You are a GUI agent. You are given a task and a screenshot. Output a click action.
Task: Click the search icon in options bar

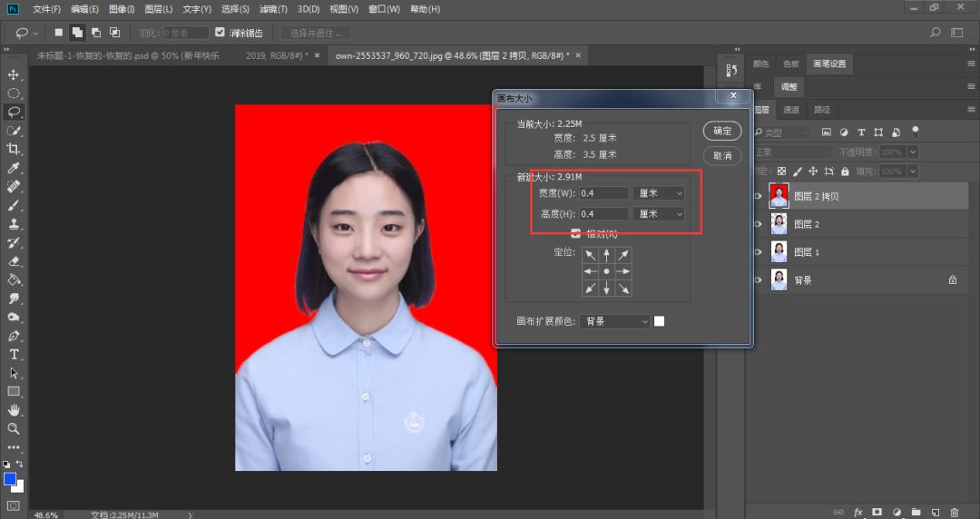[x=936, y=33]
